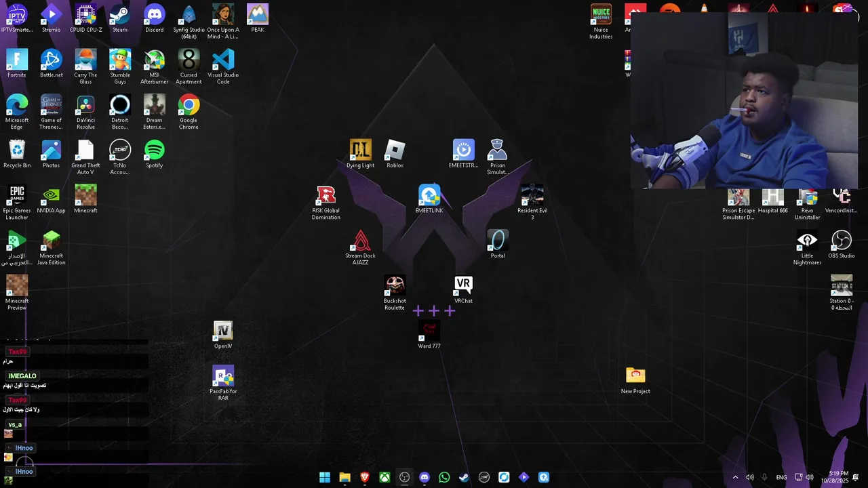Click the EMEETLINK desktop icon

pos(429,199)
